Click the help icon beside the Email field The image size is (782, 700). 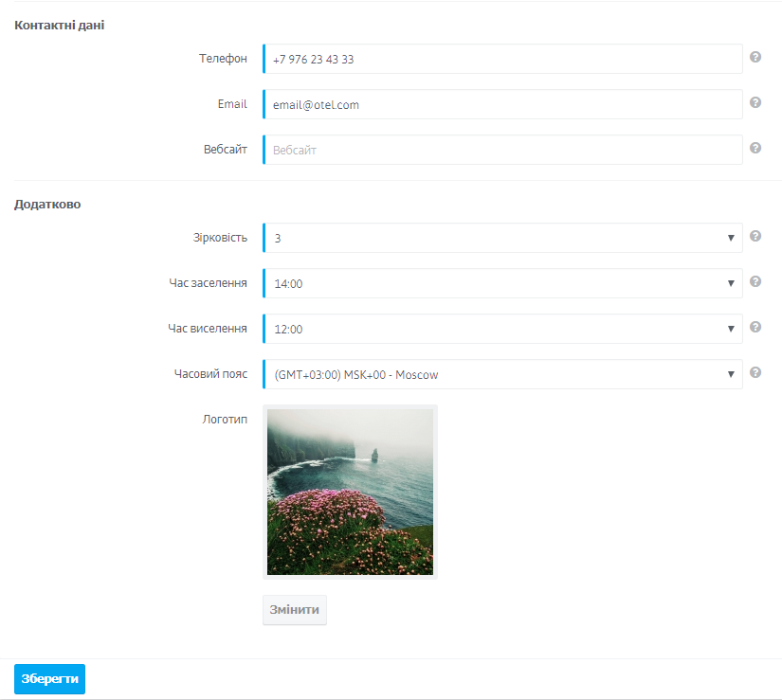click(x=755, y=102)
